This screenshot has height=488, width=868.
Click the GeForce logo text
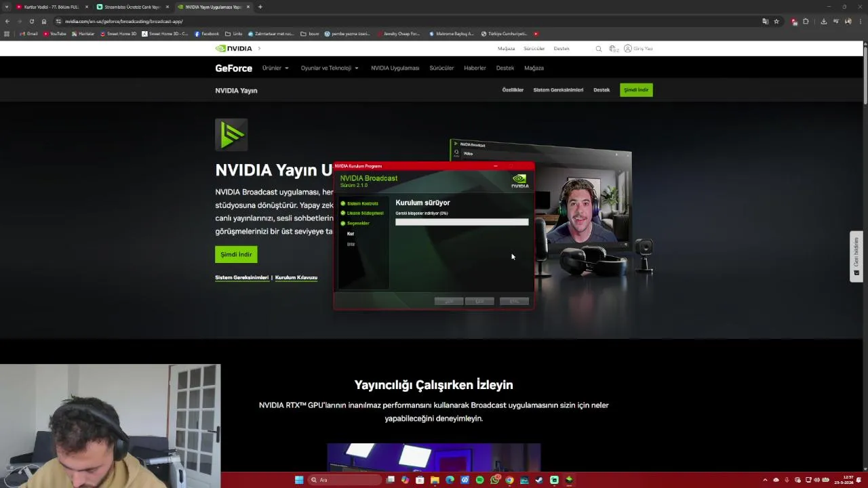pyautogui.click(x=234, y=68)
